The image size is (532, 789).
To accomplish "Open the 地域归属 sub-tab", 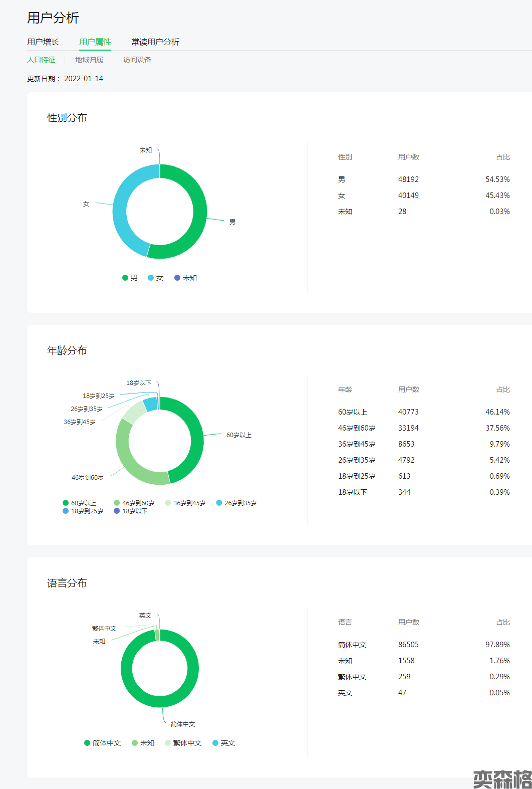I will pyautogui.click(x=89, y=60).
